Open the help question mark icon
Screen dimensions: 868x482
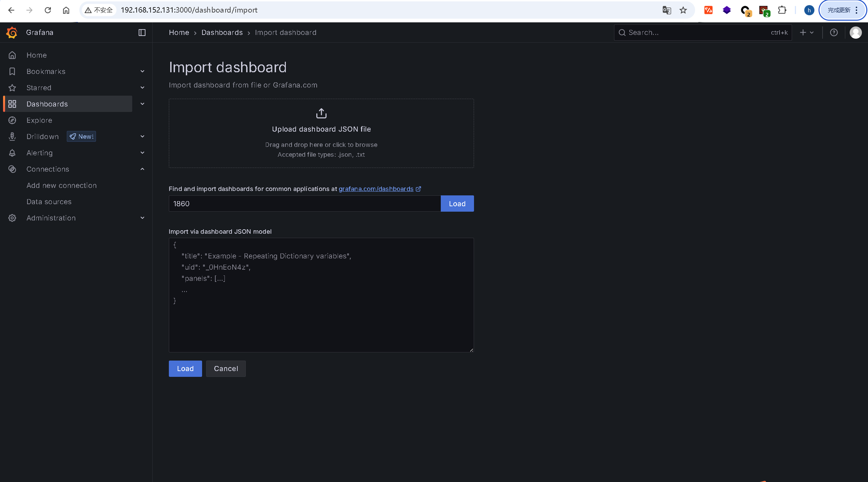coord(834,33)
